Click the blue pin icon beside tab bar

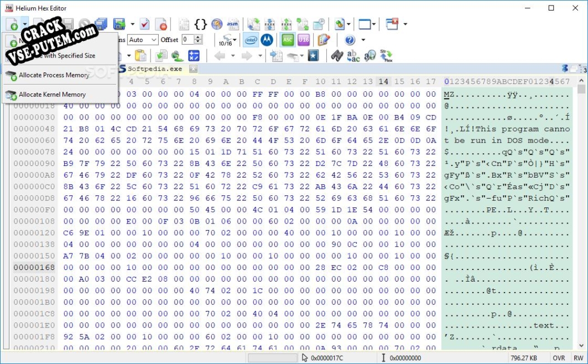(x=565, y=68)
